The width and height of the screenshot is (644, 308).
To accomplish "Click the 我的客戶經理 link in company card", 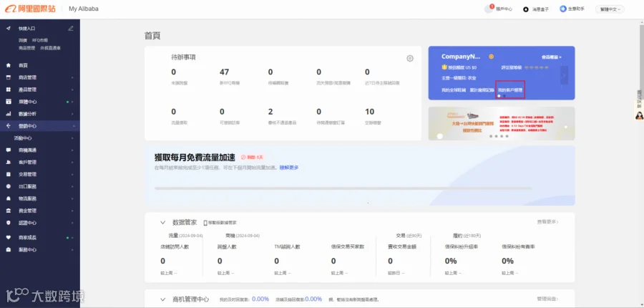I will [x=510, y=90].
